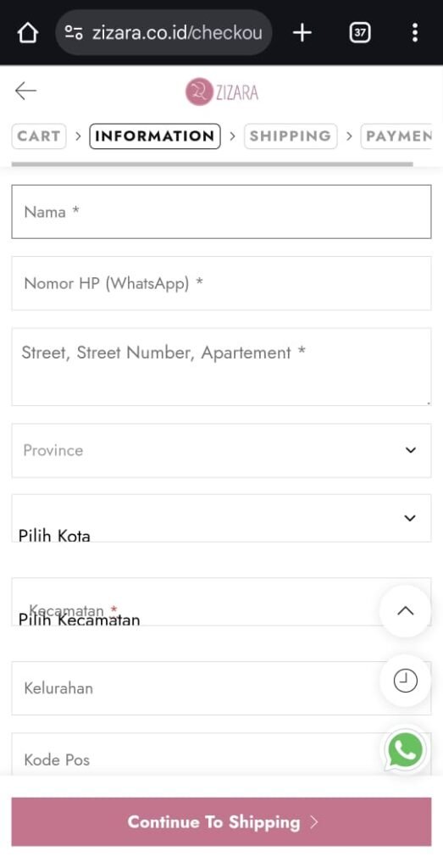Open WhatsApp chat floating icon
443x868 pixels.
coord(406,751)
